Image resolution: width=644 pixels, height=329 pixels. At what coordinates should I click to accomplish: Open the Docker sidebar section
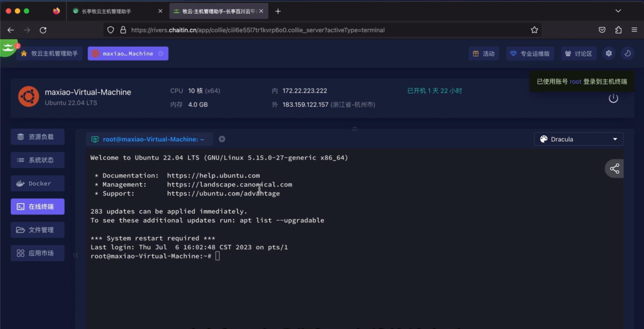point(37,184)
